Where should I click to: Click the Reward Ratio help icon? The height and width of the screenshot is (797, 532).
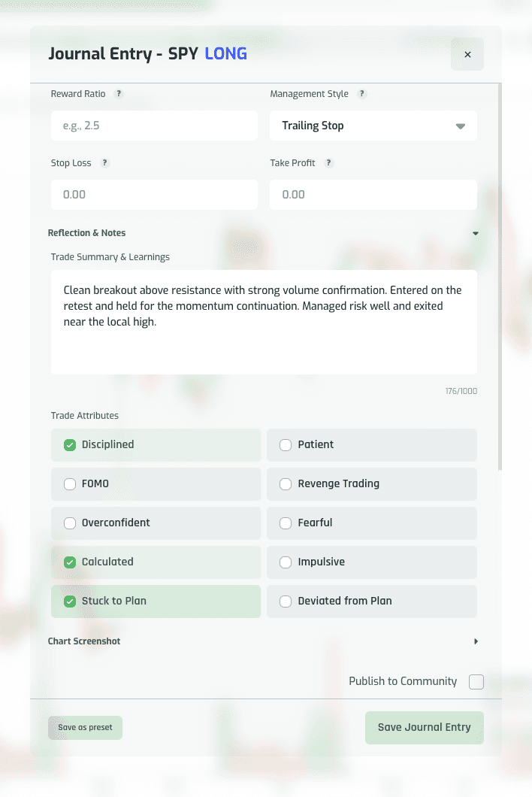click(119, 93)
